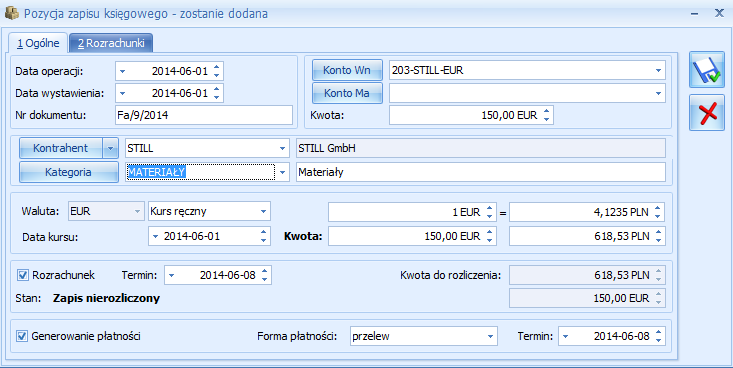Open the Data wystawienia calendar dropdown
733x368 pixels.
(x=122, y=93)
